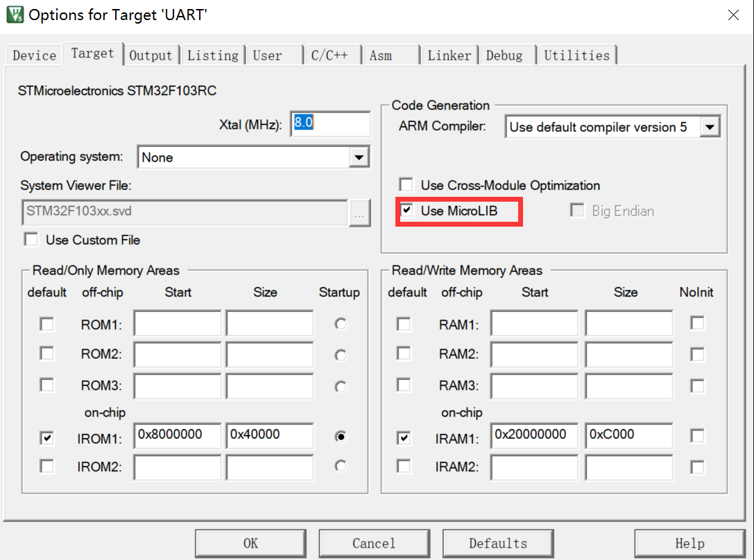
Task: Edit the IROM1 Start value 0x8000000
Action: click(x=178, y=435)
